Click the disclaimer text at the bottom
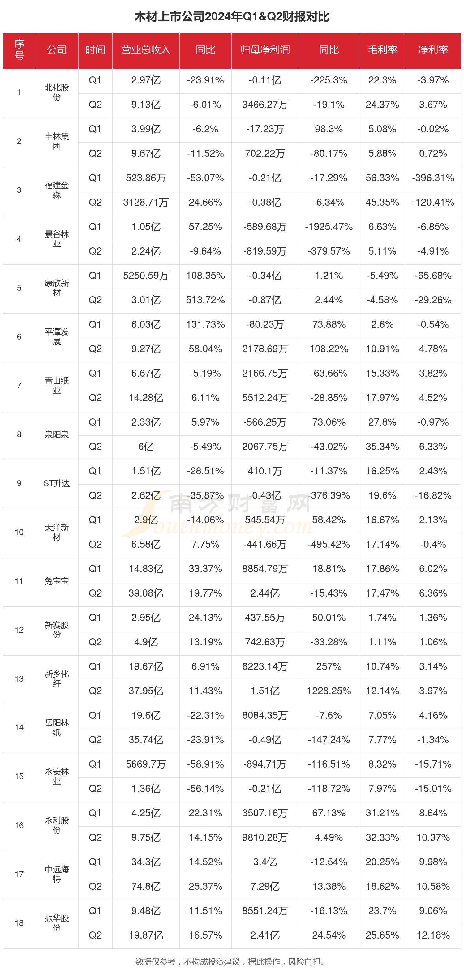This screenshot has width=464, height=980. pos(232,962)
